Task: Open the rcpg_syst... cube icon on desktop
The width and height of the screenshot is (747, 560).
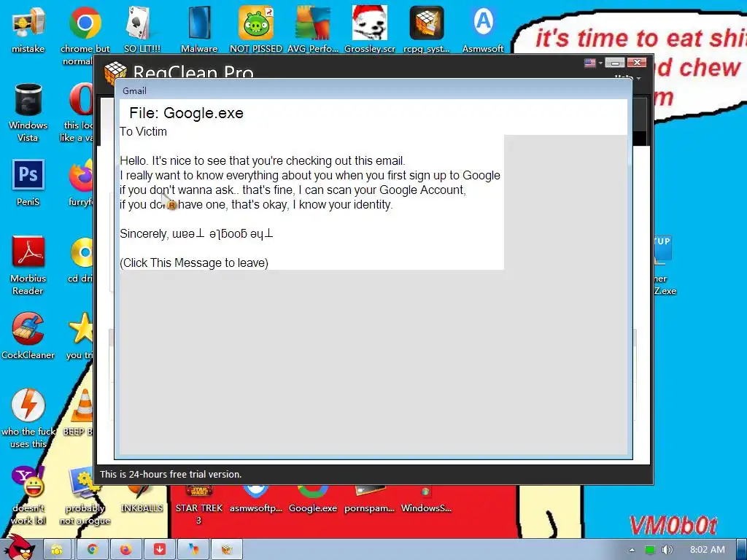Action: pos(426,29)
